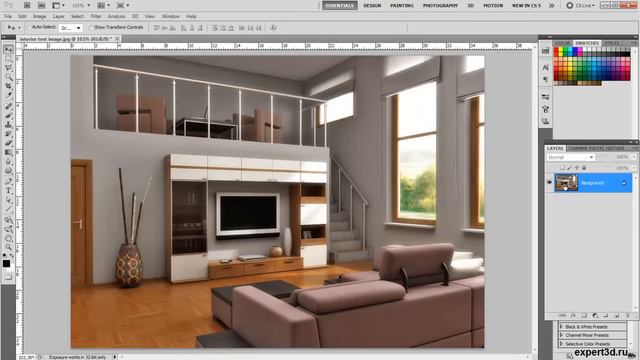Image resolution: width=640 pixels, height=360 pixels.
Task: Select the Spot Healing Brush tool
Action: 8,107
